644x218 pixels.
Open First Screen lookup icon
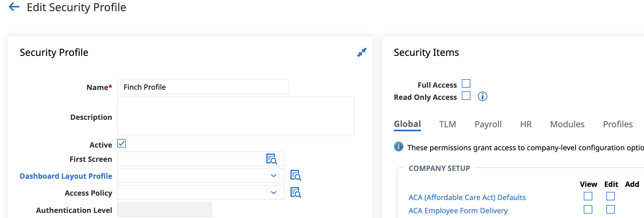tap(271, 159)
